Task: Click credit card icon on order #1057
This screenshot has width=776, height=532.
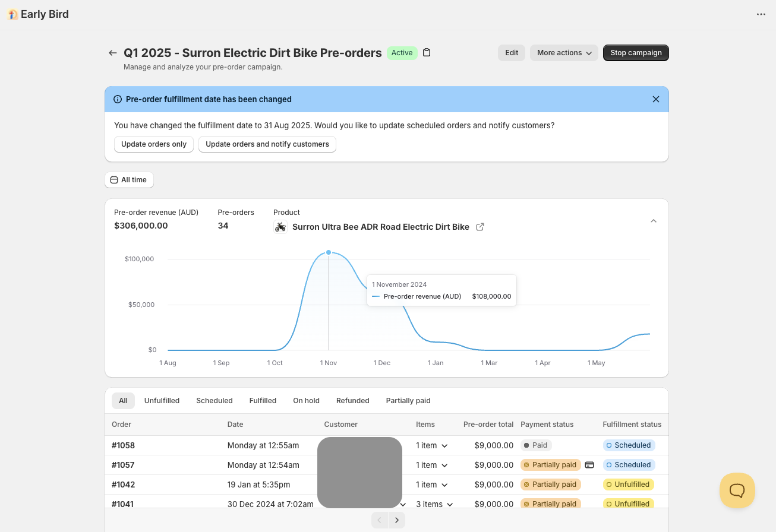Action: pos(589,465)
